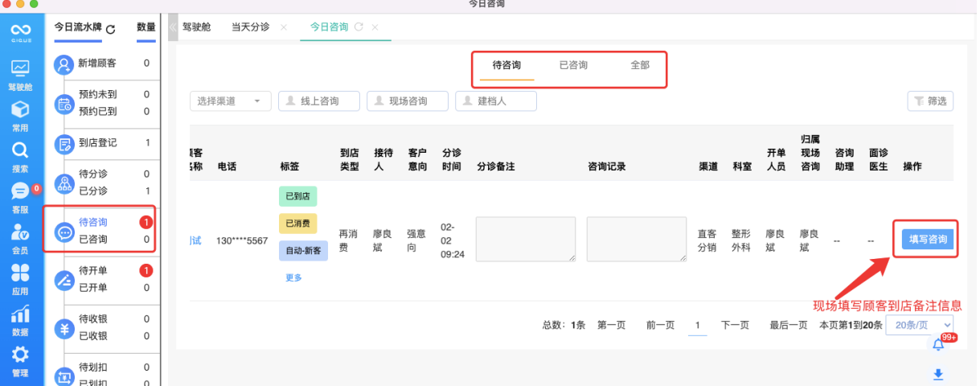Viewport: 980px width, 386px height.
Task: Click the 分诊 hierarchy icon
Action: pos(64,183)
